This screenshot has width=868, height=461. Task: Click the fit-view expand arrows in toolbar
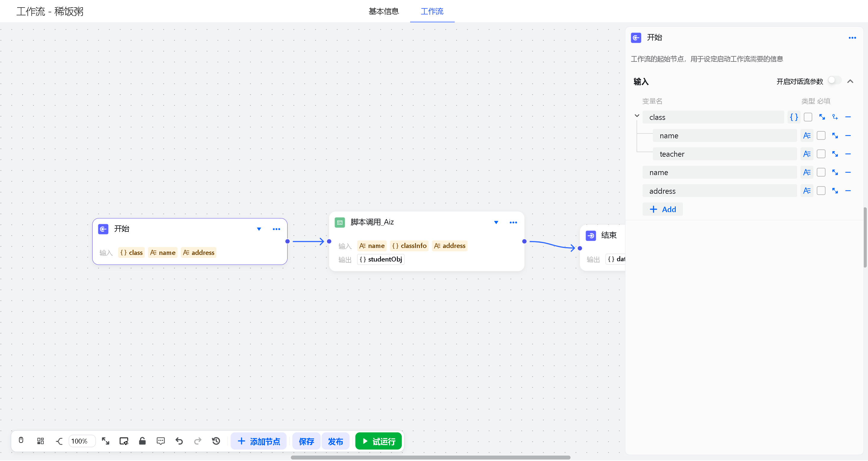click(x=105, y=441)
